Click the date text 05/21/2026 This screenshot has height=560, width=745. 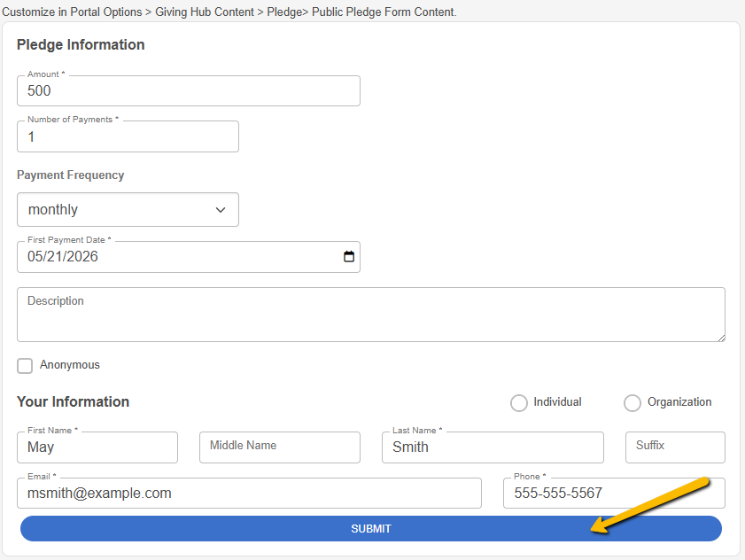(63, 257)
